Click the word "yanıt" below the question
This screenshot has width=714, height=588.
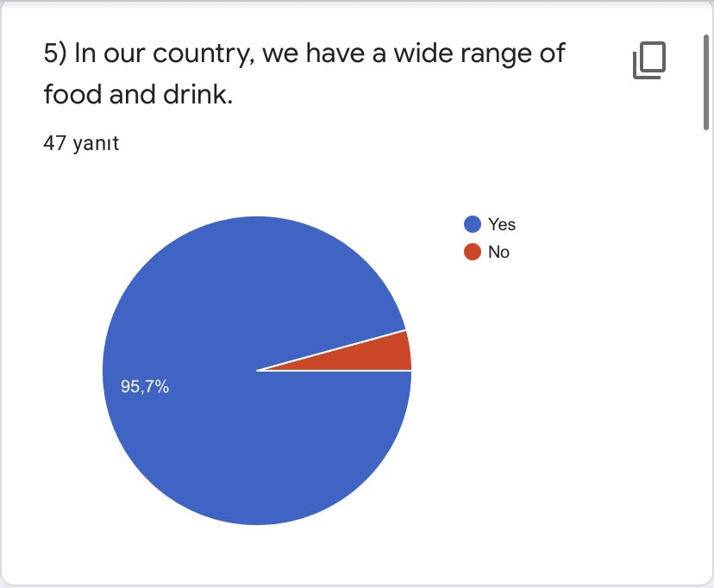96,143
